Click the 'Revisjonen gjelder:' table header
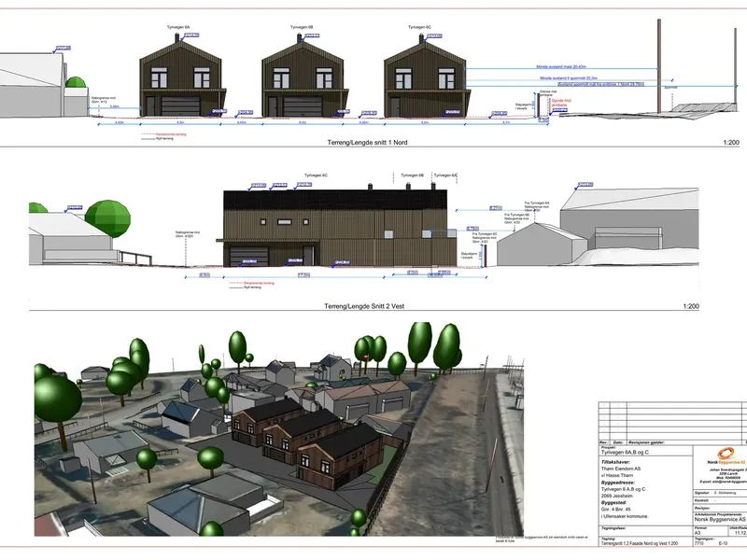Viewport: 747px width, 560px height. point(646,442)
